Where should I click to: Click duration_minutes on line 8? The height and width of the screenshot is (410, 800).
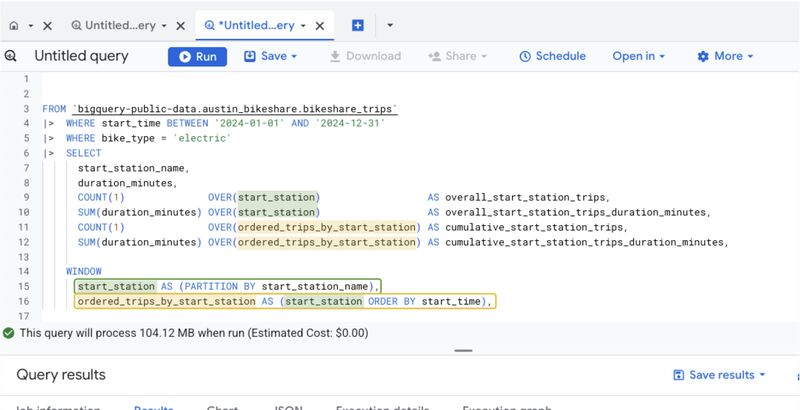point(127,183)
